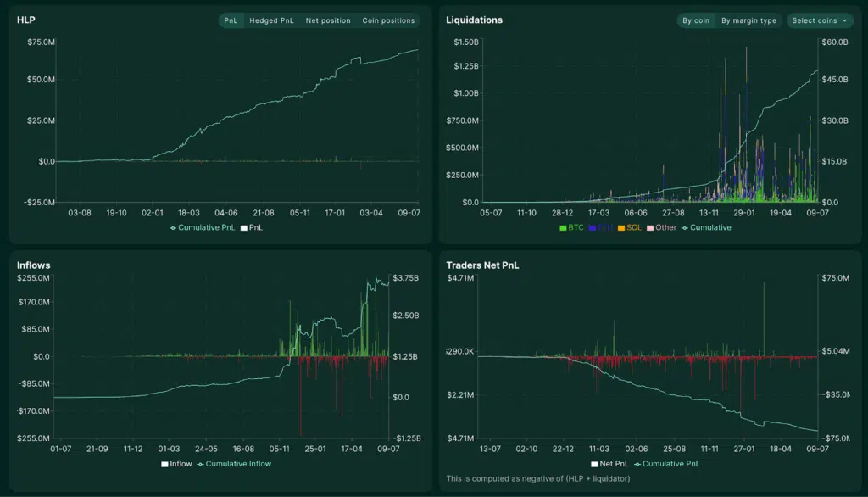View liquidations By margin type

tap(748, 20)
